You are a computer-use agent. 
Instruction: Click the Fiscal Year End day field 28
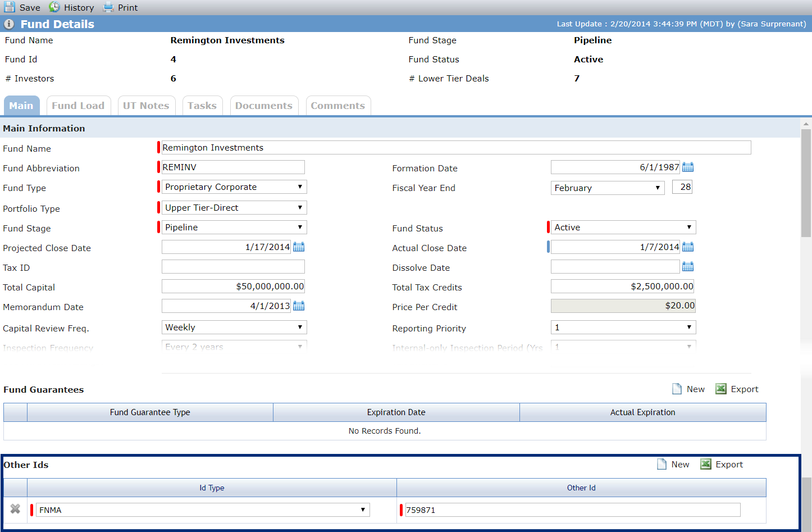pyautogui.click(x=682, y=187)
